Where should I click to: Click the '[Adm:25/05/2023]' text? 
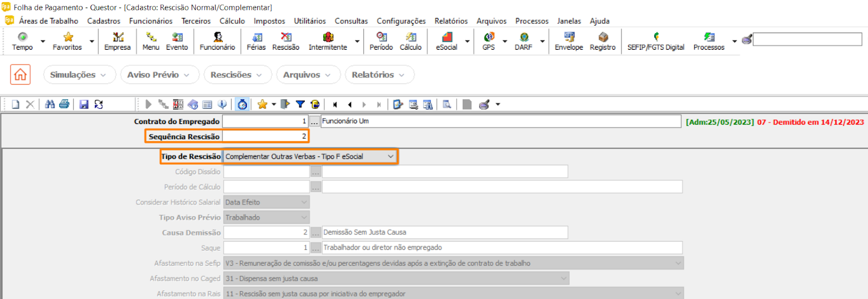(720, 122)
